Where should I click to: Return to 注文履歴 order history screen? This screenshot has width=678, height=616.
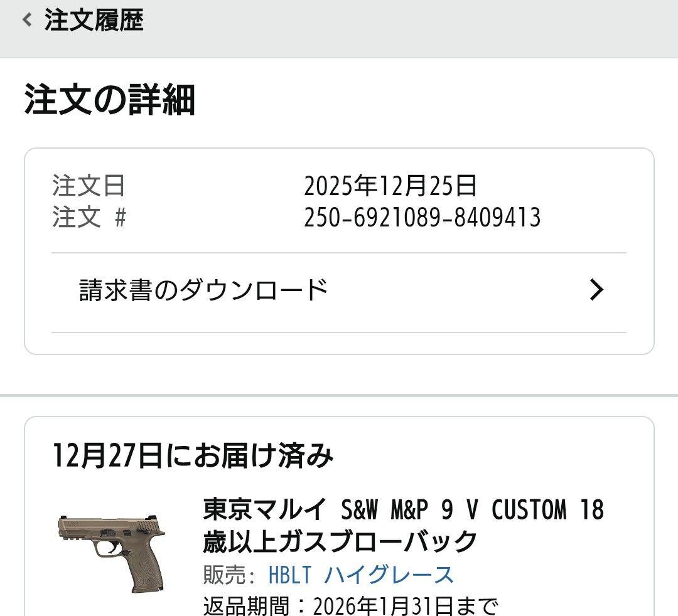tap(93, 19)
